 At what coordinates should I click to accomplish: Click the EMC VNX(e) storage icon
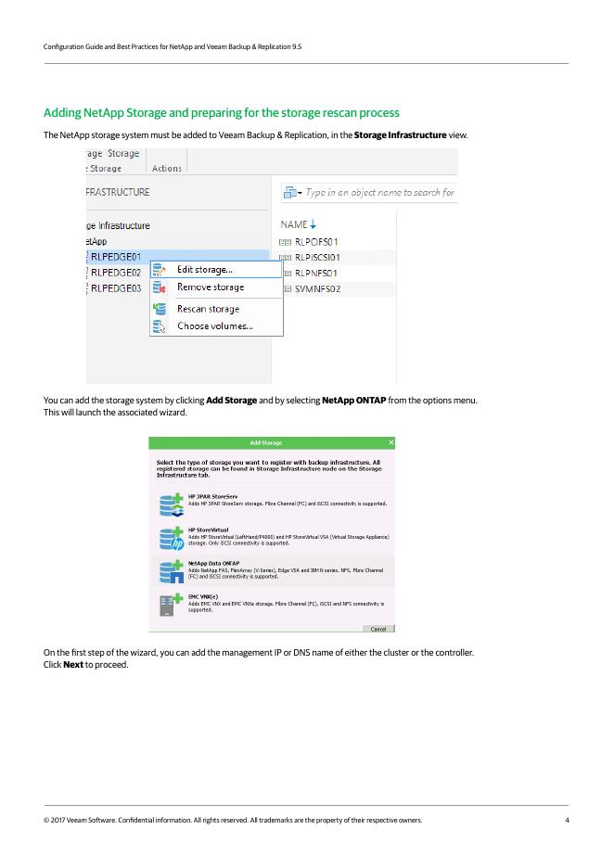(171, 605)
